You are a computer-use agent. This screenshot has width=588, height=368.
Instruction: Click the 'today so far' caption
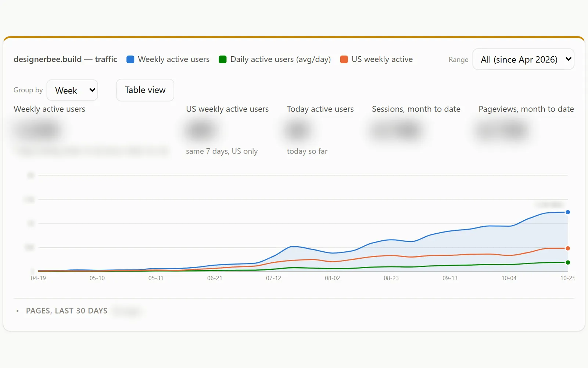tap(307, 151)
